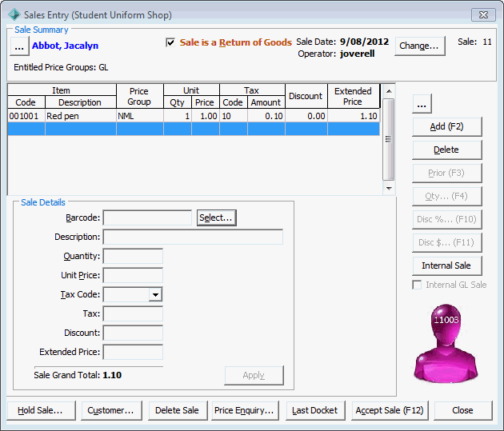Add a new item with Add (F2)
504x431 pixels.
click(x=446, y=126)
